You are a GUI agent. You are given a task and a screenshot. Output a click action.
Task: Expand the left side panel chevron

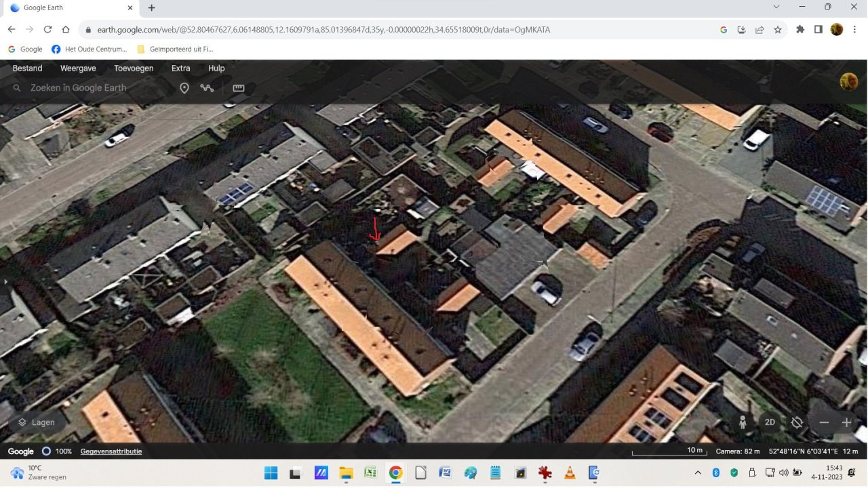5,281
